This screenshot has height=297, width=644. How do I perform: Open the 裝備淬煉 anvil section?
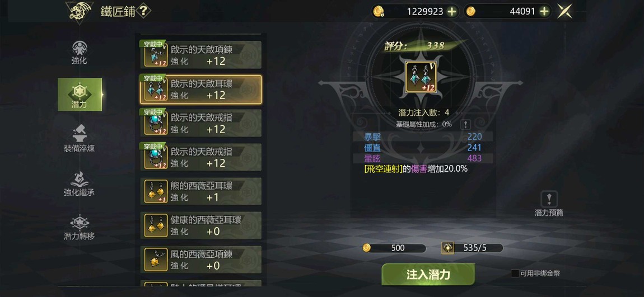(80, 139)
